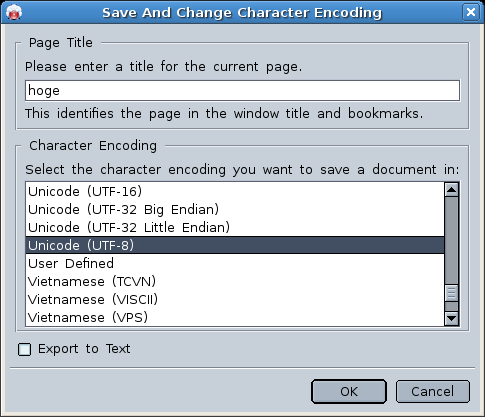Select Unicode (UTF-32 Big Endian) encoding

click(x=235, y=209)
